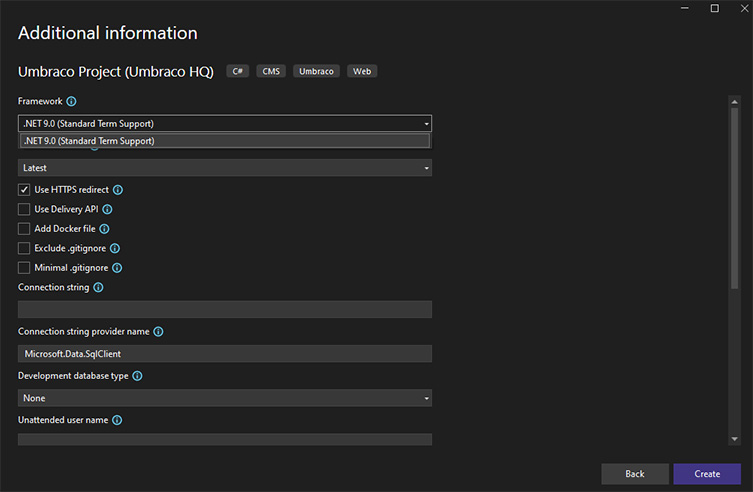Uncheck the Use HTTPS redirect checkbox
753x492 pixels.
tap(24, 190)
